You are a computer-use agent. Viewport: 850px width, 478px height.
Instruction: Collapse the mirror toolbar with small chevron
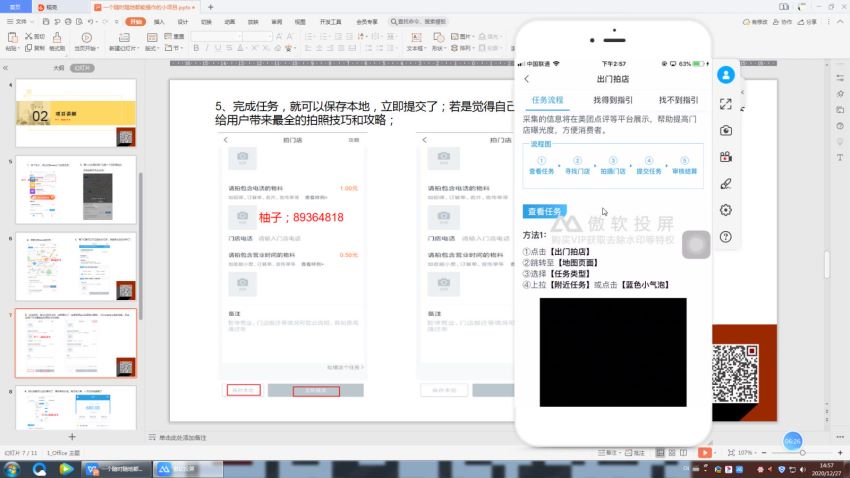[742, 92]
